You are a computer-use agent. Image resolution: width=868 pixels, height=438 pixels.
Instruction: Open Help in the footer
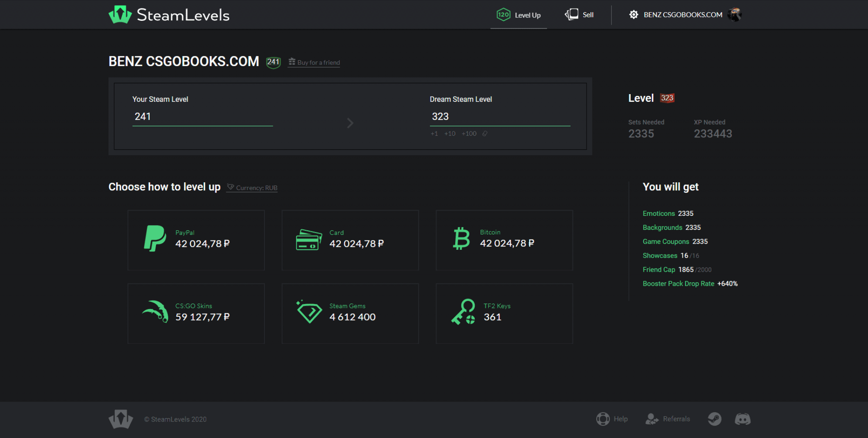[612, 419]
